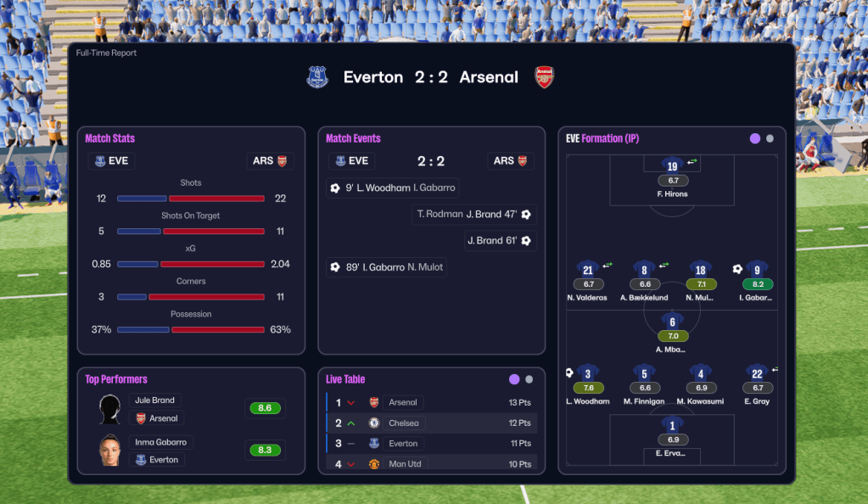Click the Chelsea badge in Live Table
Image resolution: width=868 pixels, height=504 pixels.
point(374,423)
